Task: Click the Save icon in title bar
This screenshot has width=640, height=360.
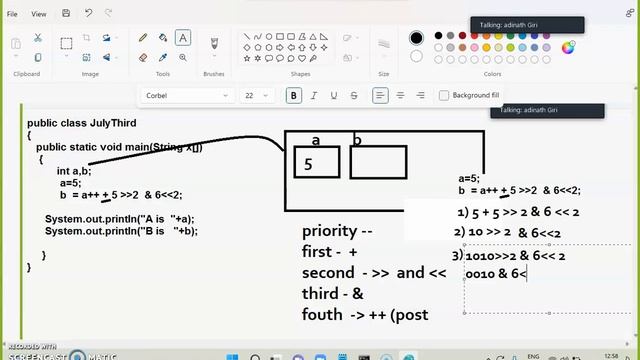Action: (66, 13)
